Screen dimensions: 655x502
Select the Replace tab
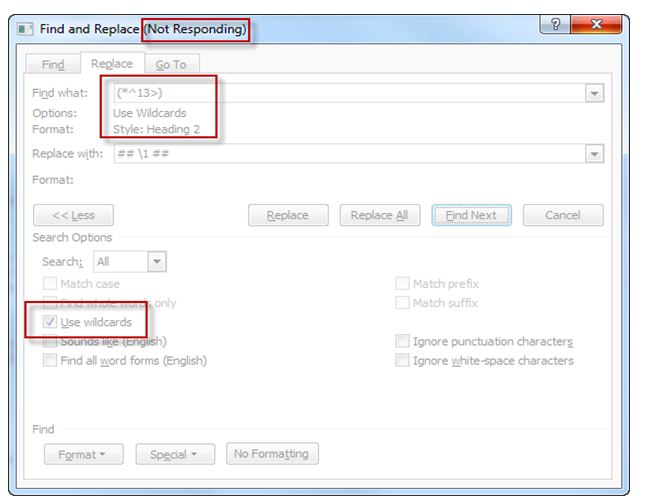point(111,64)
